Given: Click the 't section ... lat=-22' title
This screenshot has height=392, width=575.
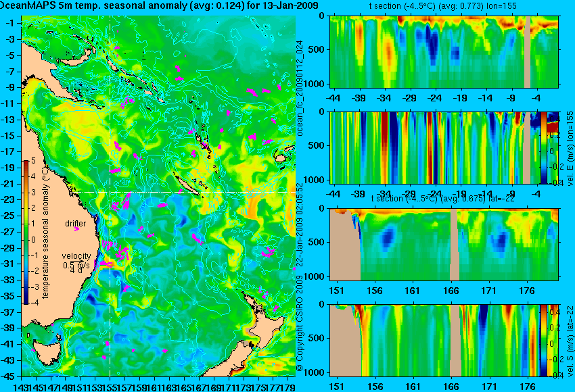Looking at the screenshot, I should coord(442,198).
